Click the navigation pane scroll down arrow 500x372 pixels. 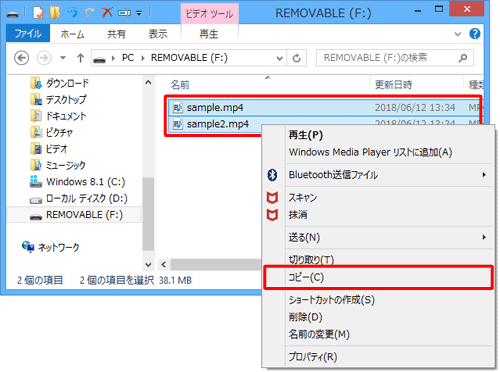(x=148, y=265)
